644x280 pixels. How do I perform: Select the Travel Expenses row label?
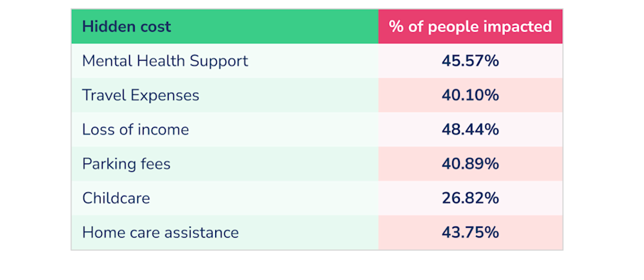[x=140, y=95]
